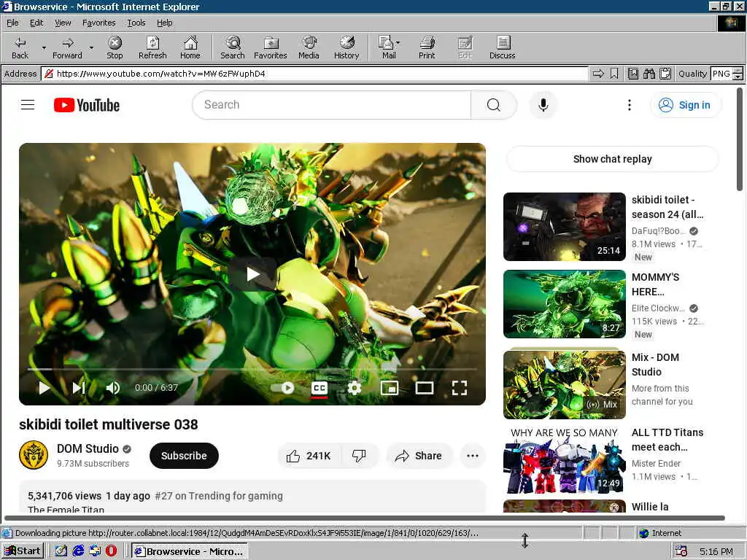
Task: Focus the YouTube Search box
Action: (x=332, y=105)
